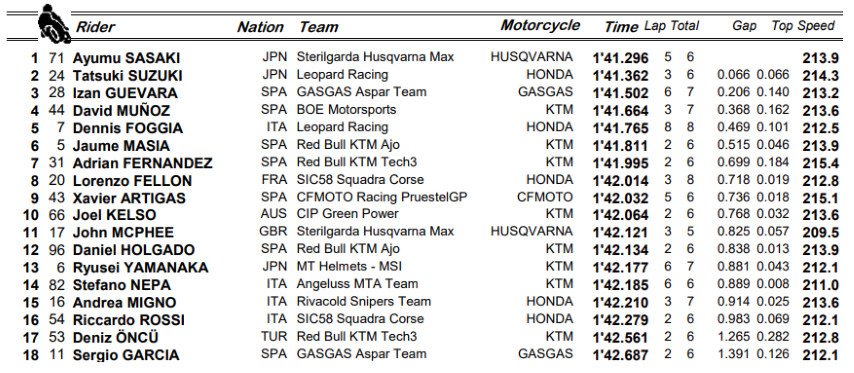Click the Angeluss MTA Team cell
Viewport: 854px width, 373px height.
coord(357,284)
